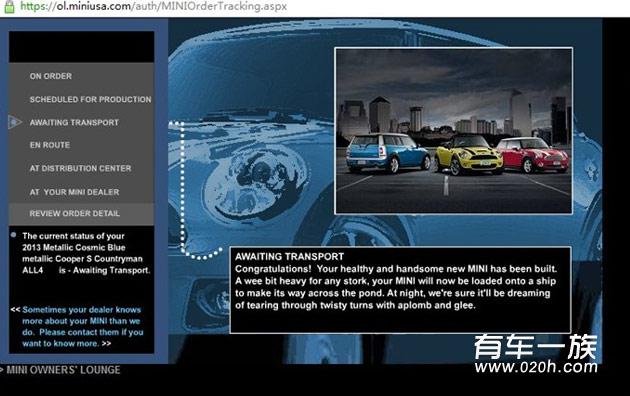
Task: Open the EN ROUTE status step
Action: pos(49,145)
